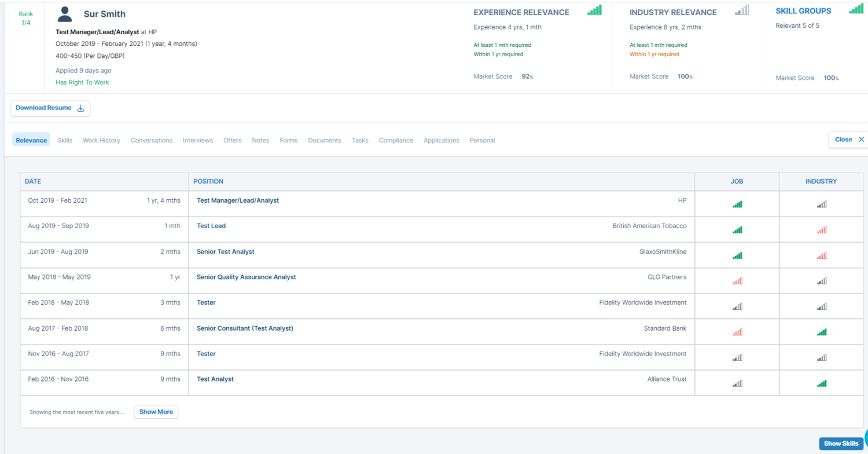The width and height of the screenshot is (868, 454).
Task: Switch to the Skills tab
Action: (65, 140)
